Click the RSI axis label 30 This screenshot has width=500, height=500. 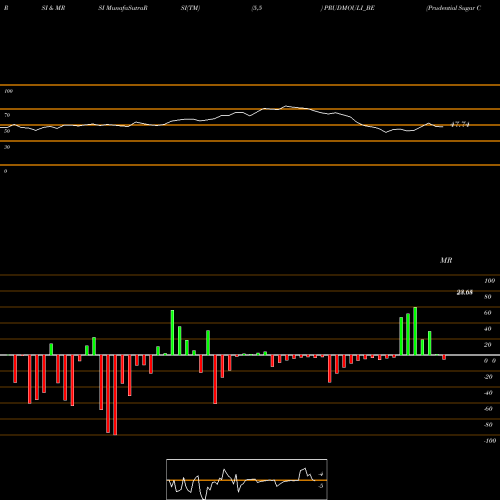[x=7, y=147]
